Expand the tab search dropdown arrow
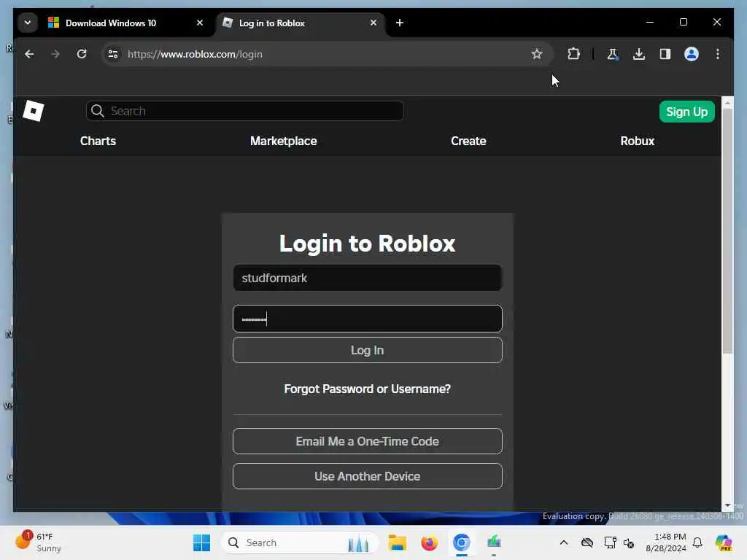This screenshot has width=747, height=560. click(x=28, y=23)
